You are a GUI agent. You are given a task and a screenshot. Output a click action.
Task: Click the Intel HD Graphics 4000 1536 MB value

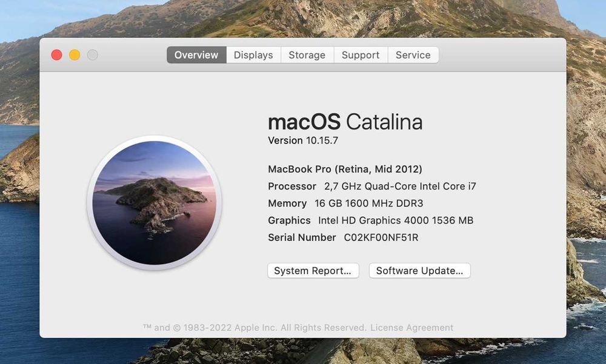(x=396, y=220)
